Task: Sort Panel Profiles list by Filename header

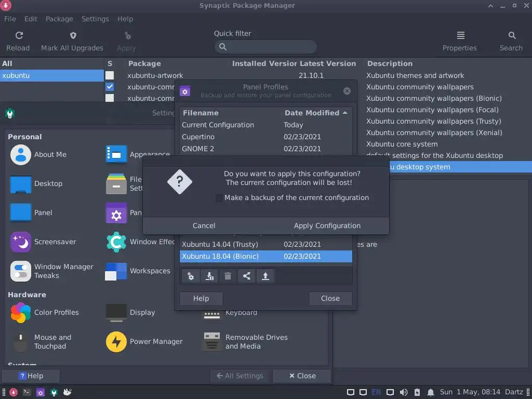Action: pos(231,113)
